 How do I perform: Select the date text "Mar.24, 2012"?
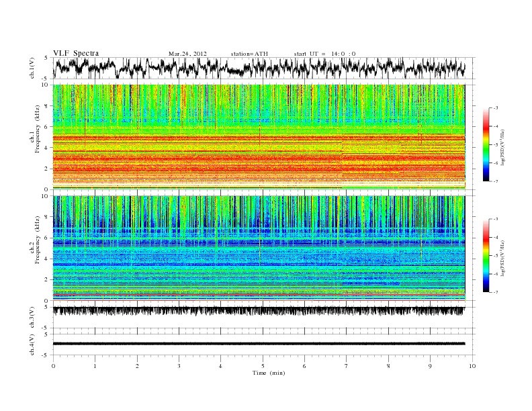coord(187,54)
